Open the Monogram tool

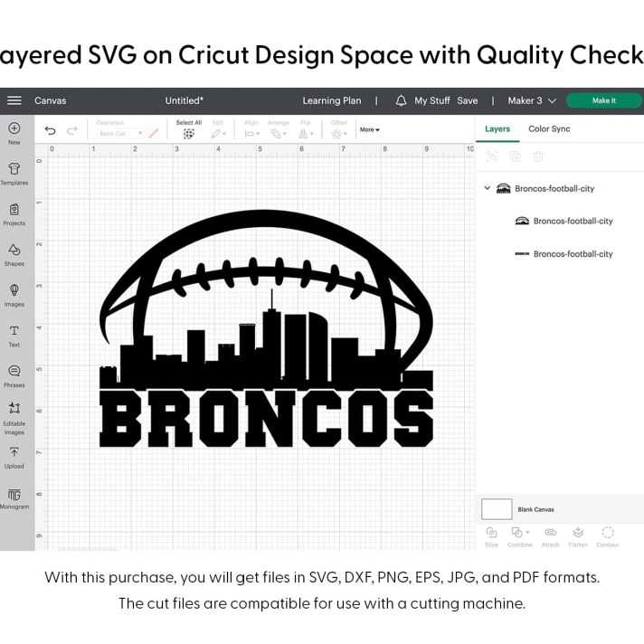[x=14, y=498]
